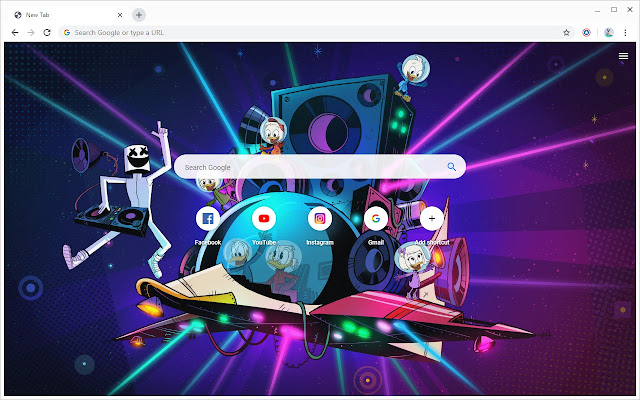
Task: Click the Google icon in address bar
Action: (x=67, y=33)
